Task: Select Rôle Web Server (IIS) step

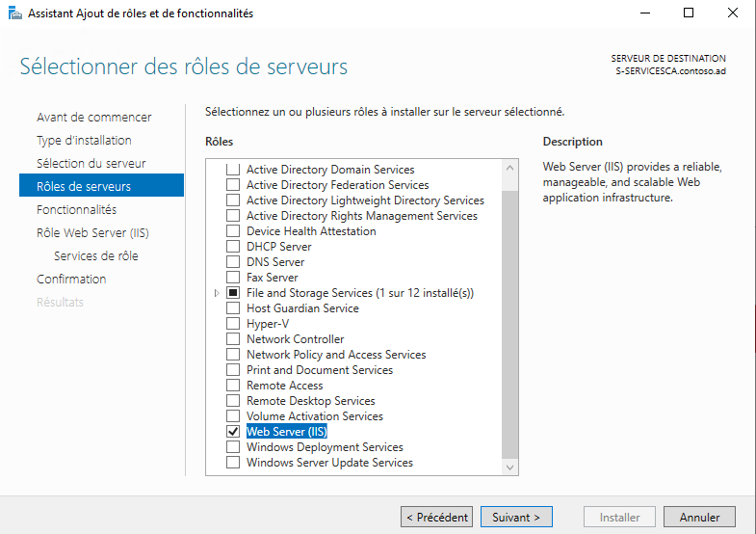Action: point(92,233)
